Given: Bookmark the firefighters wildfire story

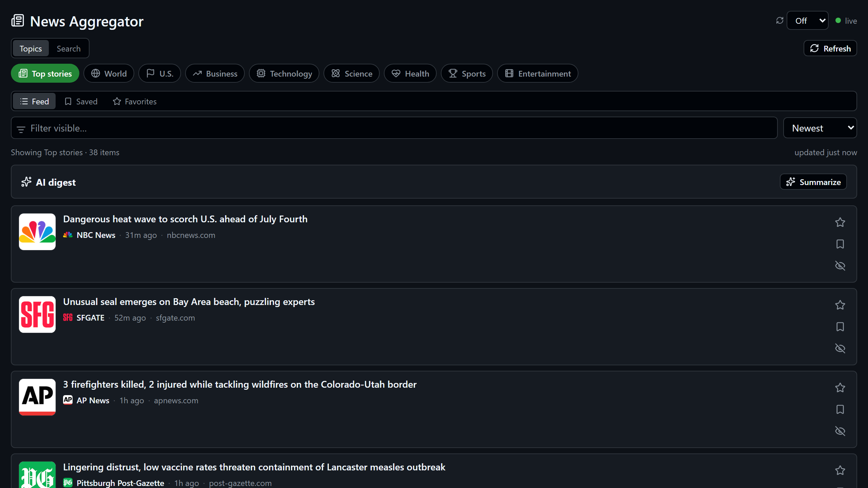Looking at the screenshot, I should 840,409.
